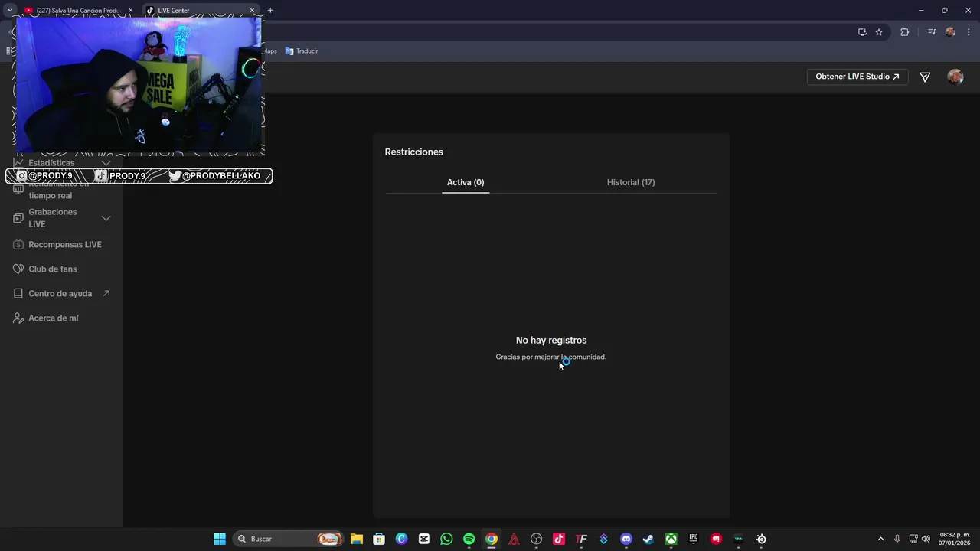Open a new browser tab
This screenshot has height=551, width=980.
(x=270, y=11)
